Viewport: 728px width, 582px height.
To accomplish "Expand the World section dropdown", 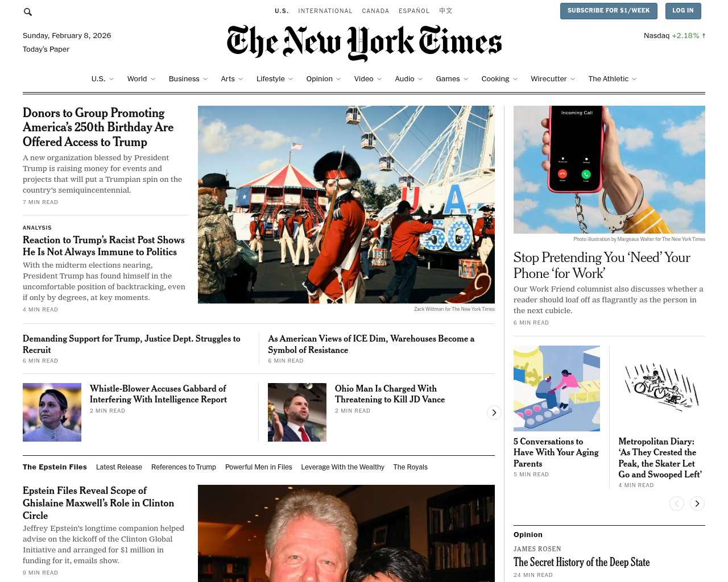I will [153, 79].
